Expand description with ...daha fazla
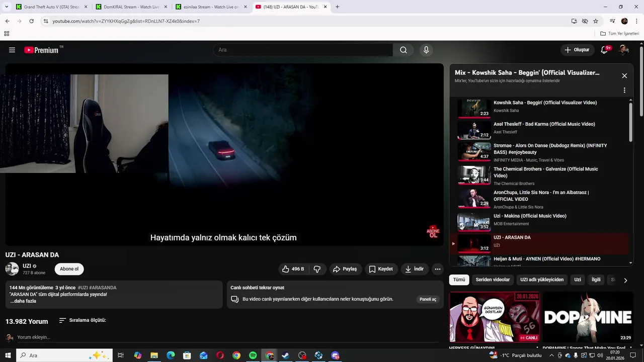The width and height of the screenshot is (644, 362). (x=23, y=301)
